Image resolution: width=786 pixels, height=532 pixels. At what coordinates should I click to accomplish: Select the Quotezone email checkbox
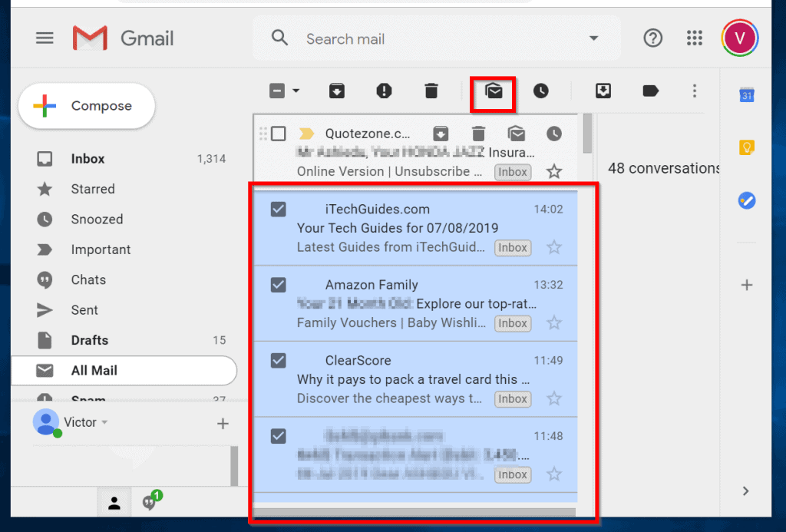pyautogui.click(x=278, y=134)
